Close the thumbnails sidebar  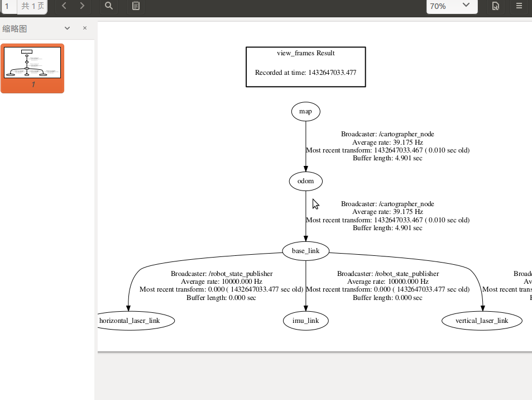click(85, 28)
